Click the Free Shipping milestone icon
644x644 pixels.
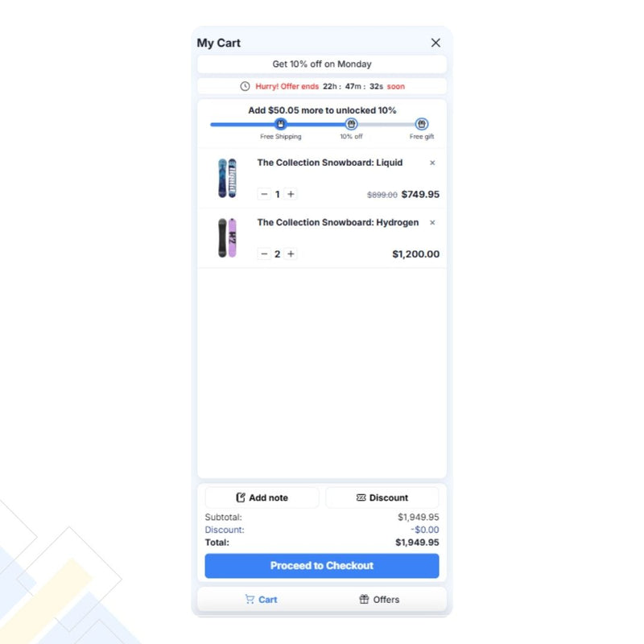pyautogui.click(x=280, y=124)
